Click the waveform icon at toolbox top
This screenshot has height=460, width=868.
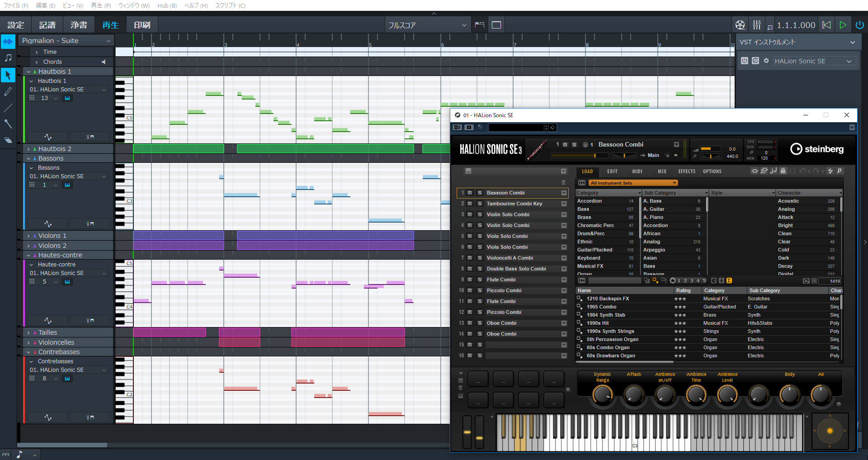[x=8, y=42]
